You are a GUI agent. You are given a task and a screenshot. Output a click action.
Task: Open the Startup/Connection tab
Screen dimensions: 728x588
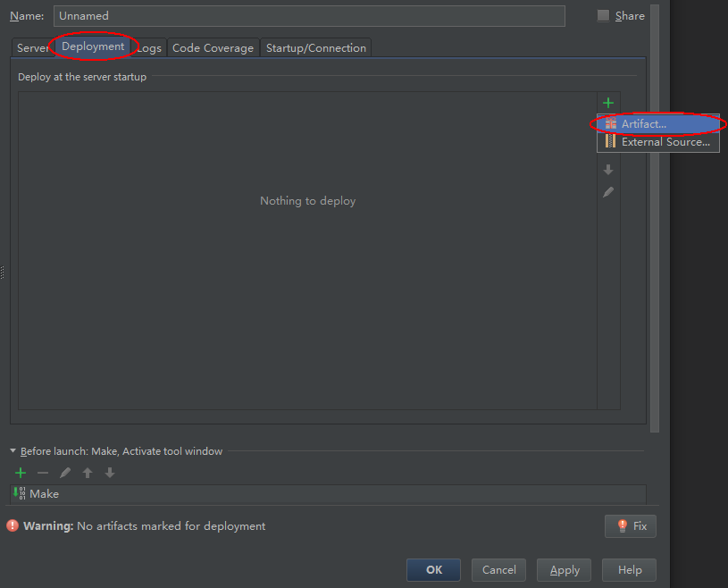[315, 47]
